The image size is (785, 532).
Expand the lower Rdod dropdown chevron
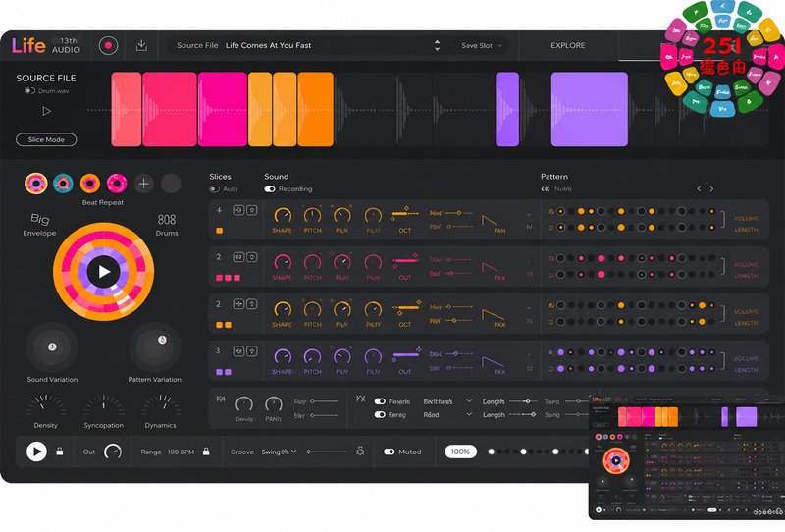coord(469,414)
